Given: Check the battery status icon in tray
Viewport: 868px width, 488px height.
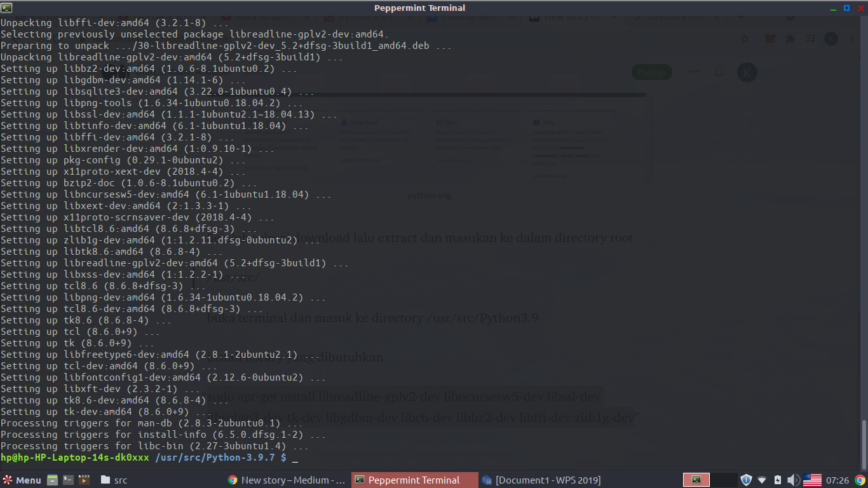Looking at the screenshot, I should 778,480.
